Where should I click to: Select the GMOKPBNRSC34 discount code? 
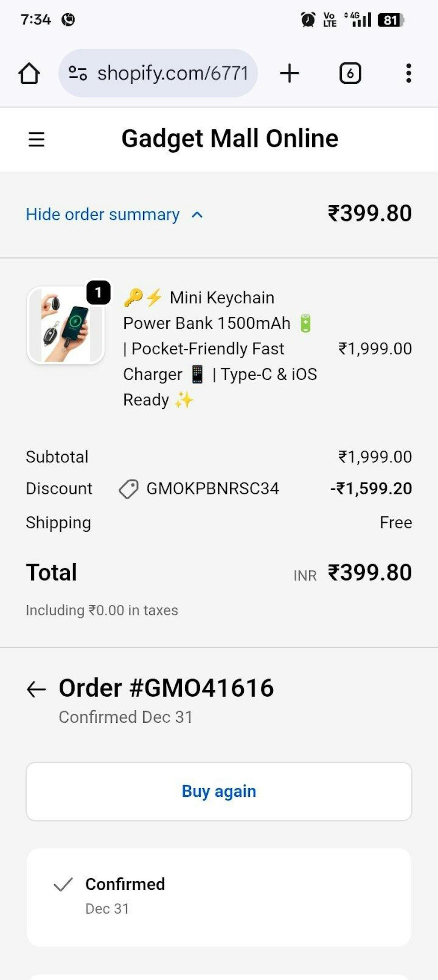point(213,489)
